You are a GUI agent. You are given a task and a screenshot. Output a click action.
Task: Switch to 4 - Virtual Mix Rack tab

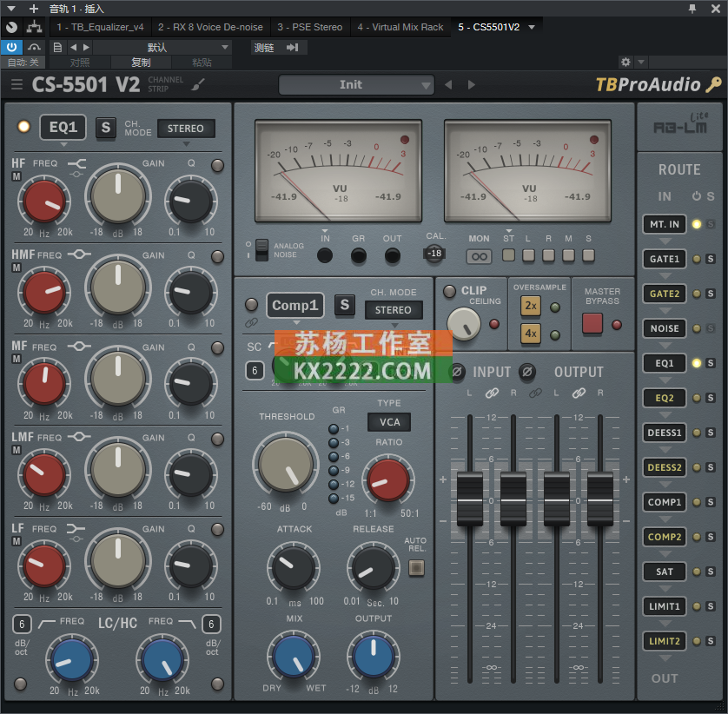click(400, 27)
